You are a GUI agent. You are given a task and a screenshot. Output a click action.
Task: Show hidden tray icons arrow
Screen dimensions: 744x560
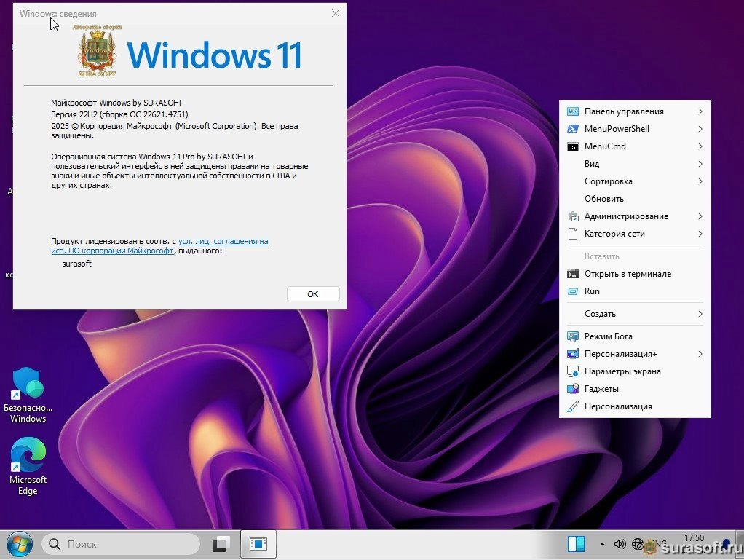[x=602, y=544]
